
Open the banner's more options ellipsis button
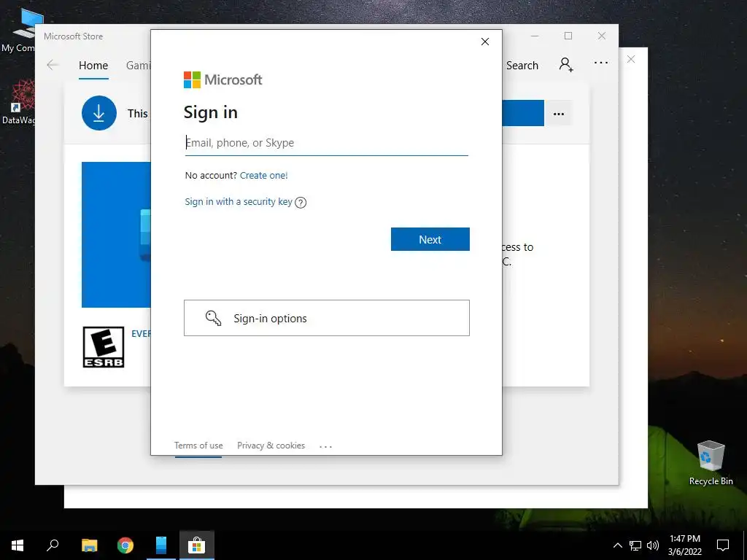[559, 114]
